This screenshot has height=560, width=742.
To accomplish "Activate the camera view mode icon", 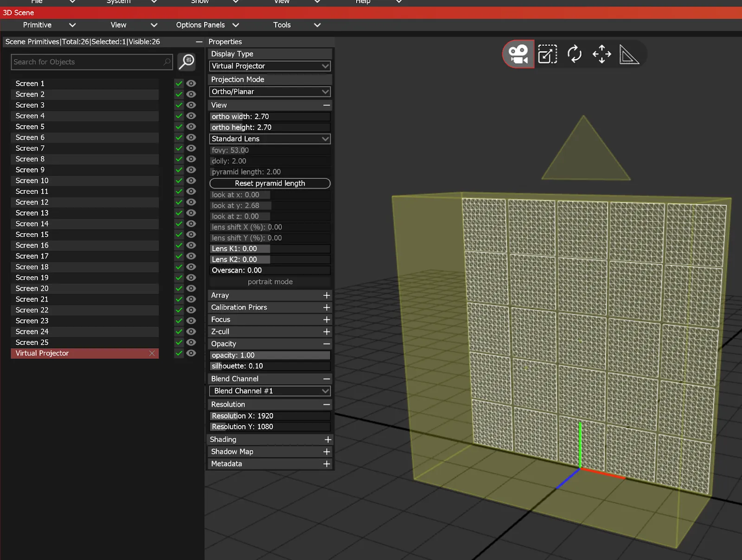I will click(518, 54).
